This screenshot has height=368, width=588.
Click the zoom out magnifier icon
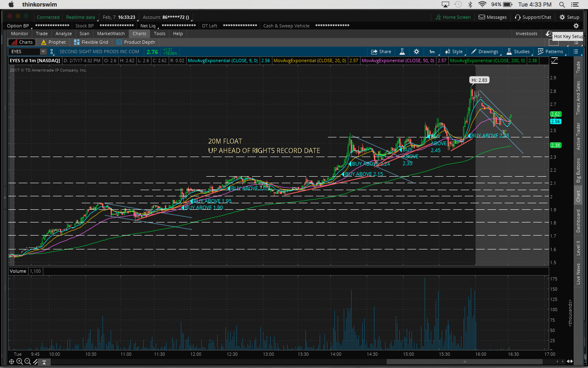tap(27, 361)
